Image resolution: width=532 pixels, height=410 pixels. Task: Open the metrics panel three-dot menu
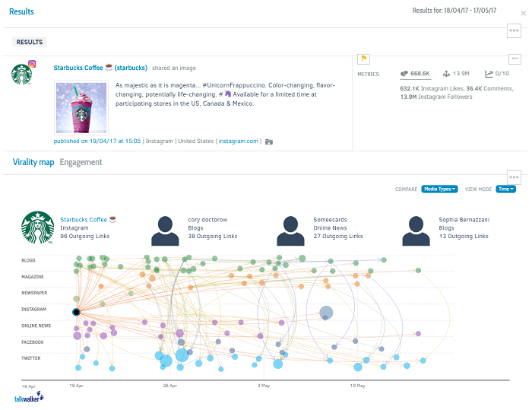point(515,59)
